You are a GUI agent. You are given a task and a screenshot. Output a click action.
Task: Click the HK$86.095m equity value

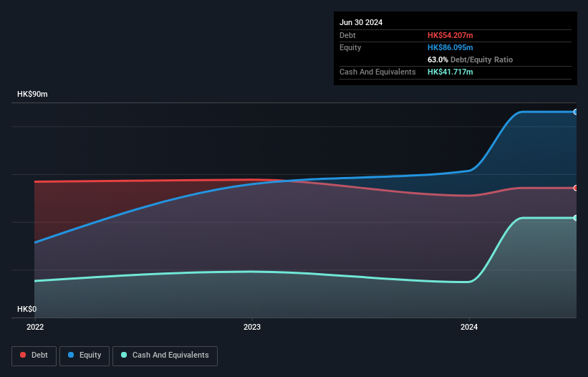click(x=450, y=47)
